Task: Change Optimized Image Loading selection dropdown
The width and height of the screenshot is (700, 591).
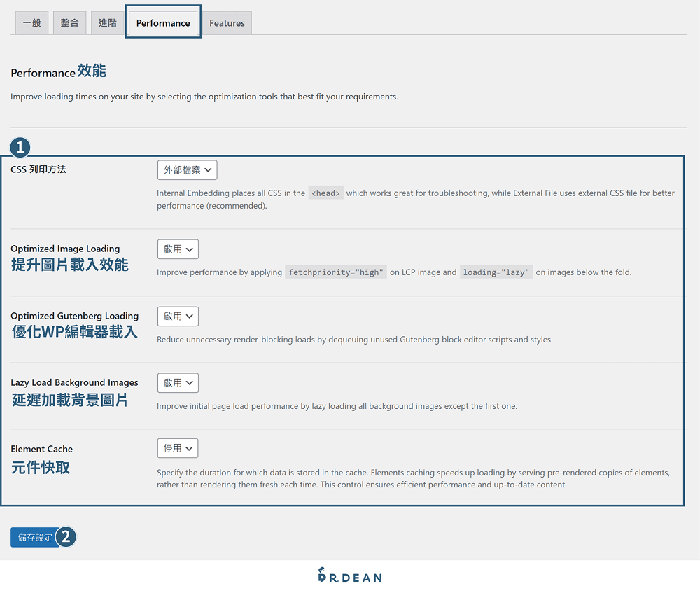Action: click(x=177, y=249)
